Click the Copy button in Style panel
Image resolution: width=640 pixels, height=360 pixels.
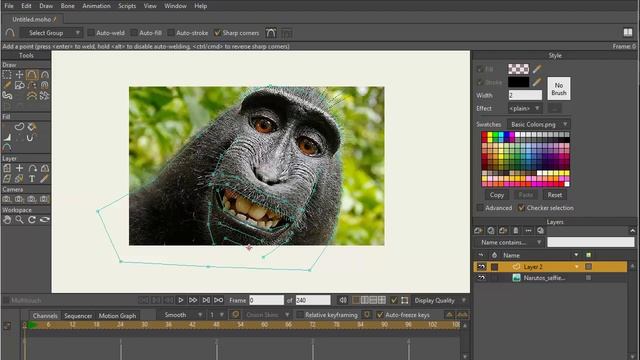click(x=497, y=195)
